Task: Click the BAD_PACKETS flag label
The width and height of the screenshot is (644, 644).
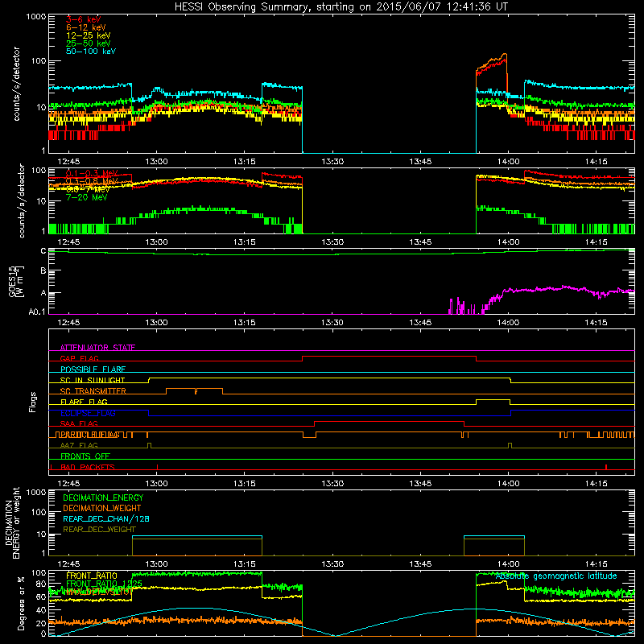Action: click(88, 467)
